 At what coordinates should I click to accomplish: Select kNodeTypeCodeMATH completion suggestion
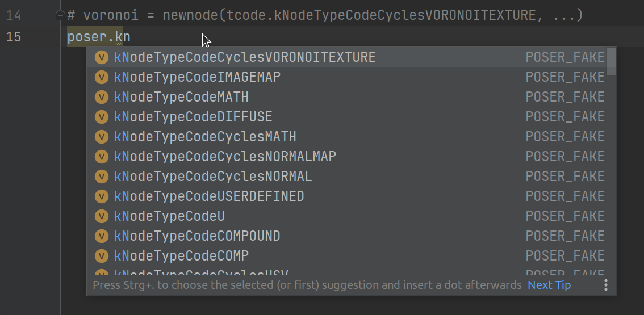(x=181, y=97)
